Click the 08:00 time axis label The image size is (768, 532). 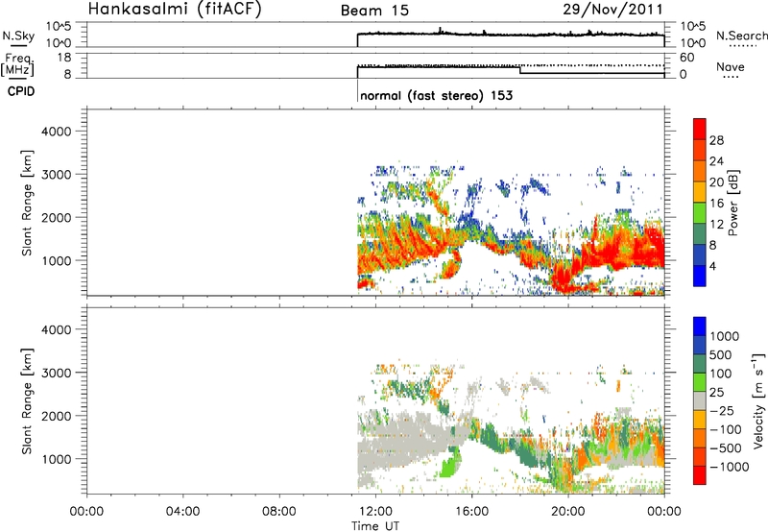[278, 512]
